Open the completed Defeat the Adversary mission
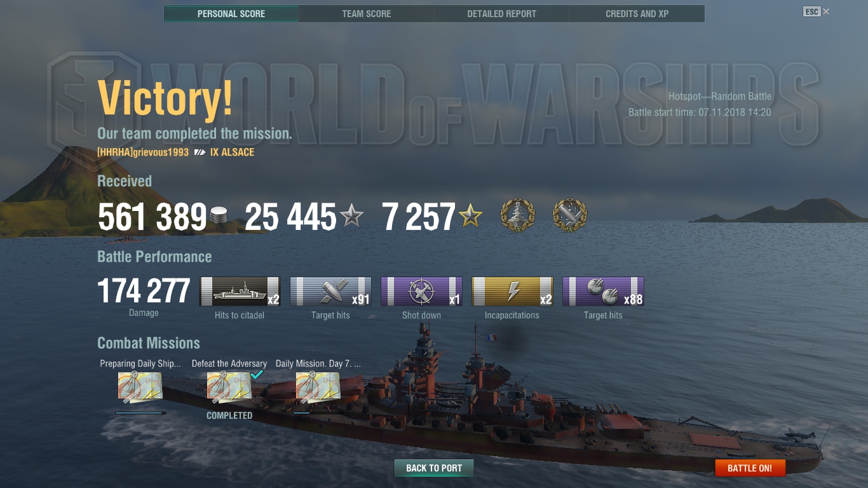This screenshot has height=488, width=868. (229, 388)
